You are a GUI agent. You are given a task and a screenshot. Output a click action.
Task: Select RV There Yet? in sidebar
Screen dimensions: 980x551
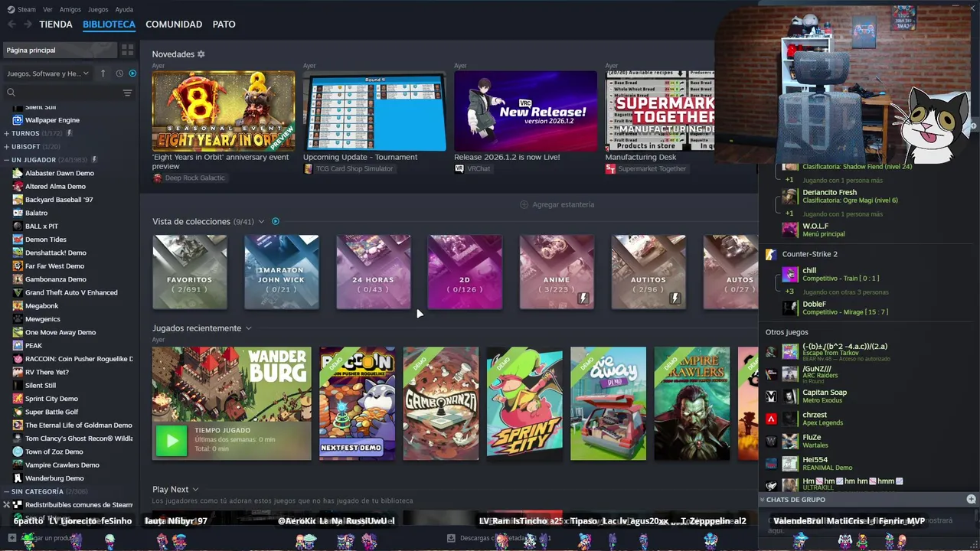click(x=47, y=372)
